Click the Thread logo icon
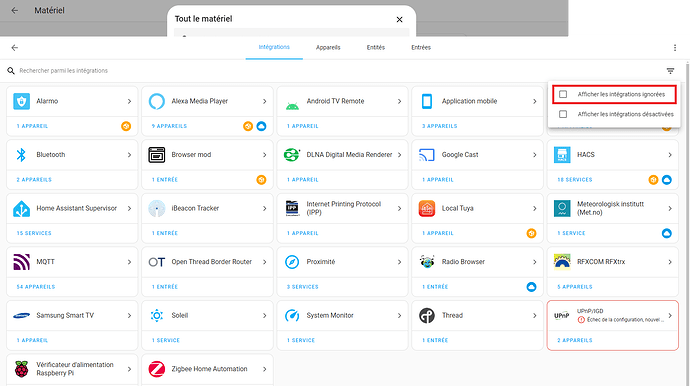This screenshot has width=690, height=386. (x=427, y=316)
